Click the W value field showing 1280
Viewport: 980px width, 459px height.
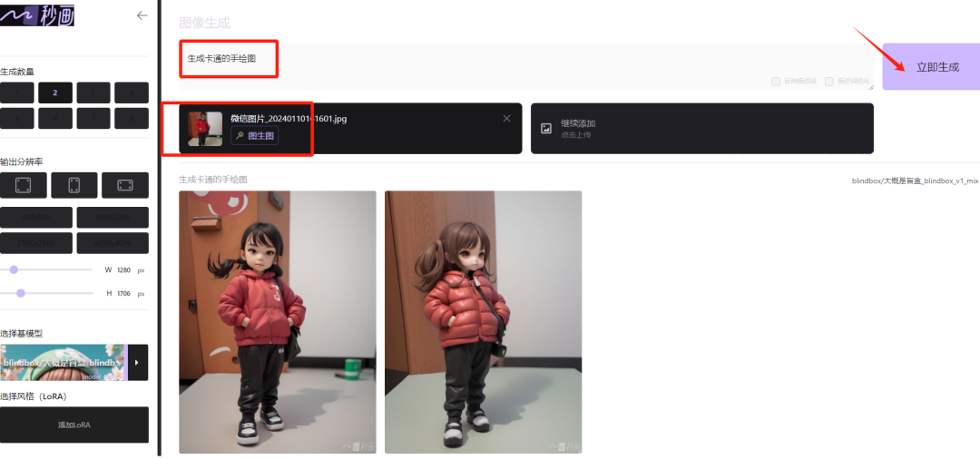tap(123, 269)
